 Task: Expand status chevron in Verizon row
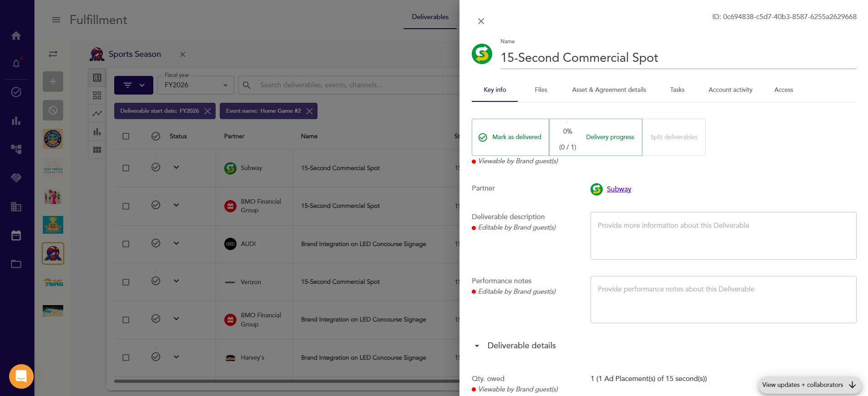click(177, 281)
